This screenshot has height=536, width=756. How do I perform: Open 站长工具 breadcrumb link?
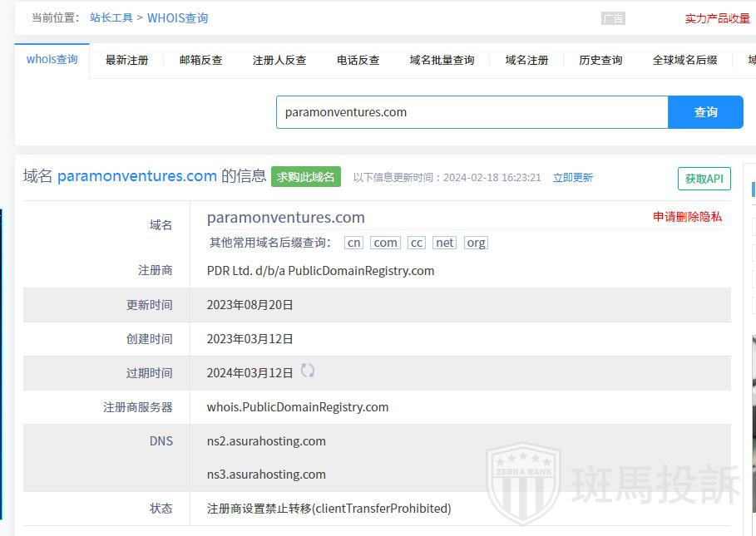click(111, 17)
